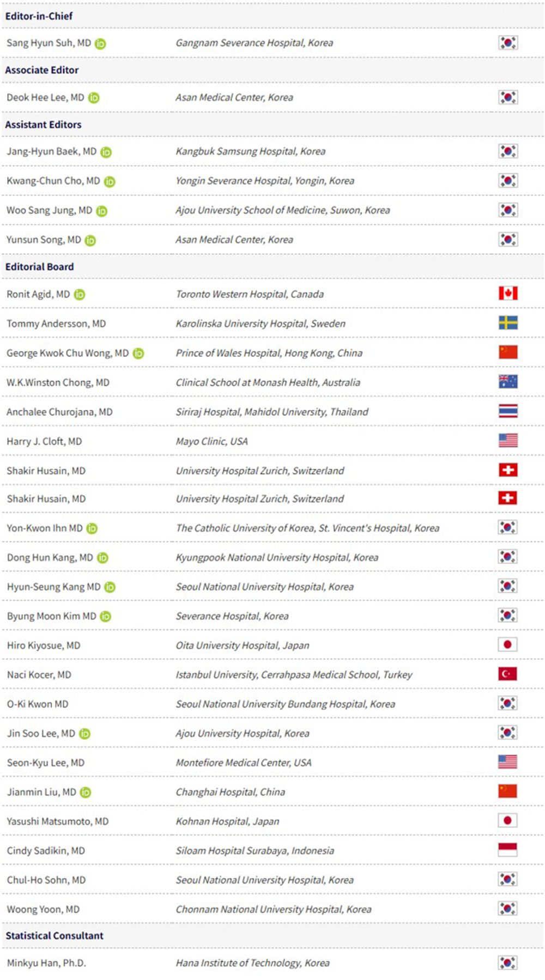
Task: Click the Canada flag for Ronit Agid
Action: 508,294
